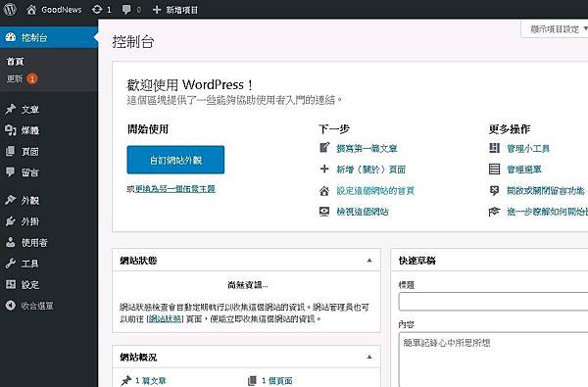
Task: Open the 檢視這個網站 link
Action: [363, 212]
